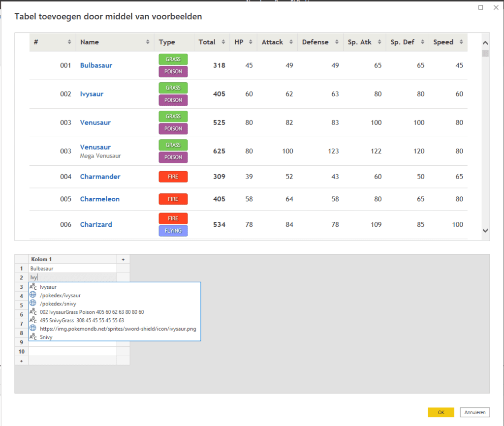Click the globe icon beside /pokedex/ivysaur
The width and height of the screenshot is (504, 426).
(33, 295)
